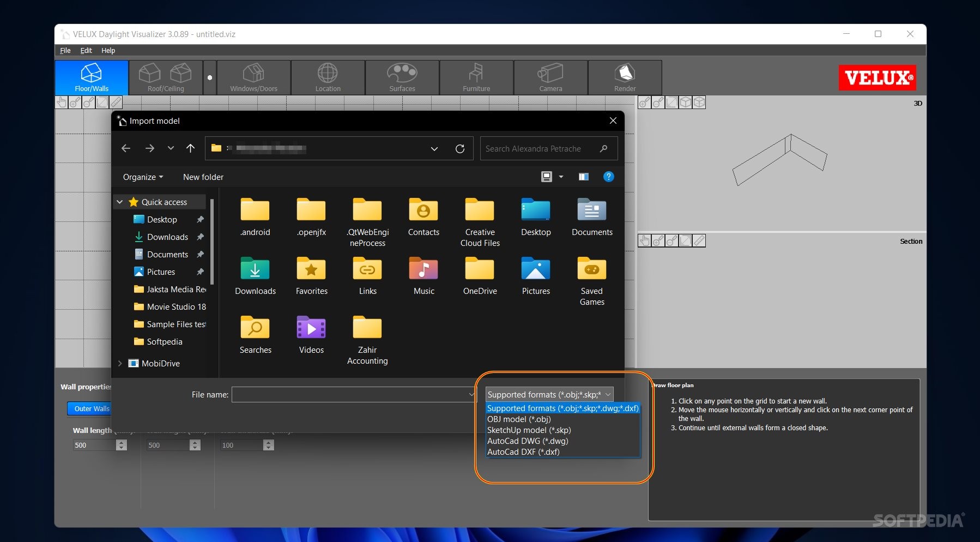Viewport: 980px width, 542px height.
Task: Open file dialog help icon
Action: tap(609, 177)
